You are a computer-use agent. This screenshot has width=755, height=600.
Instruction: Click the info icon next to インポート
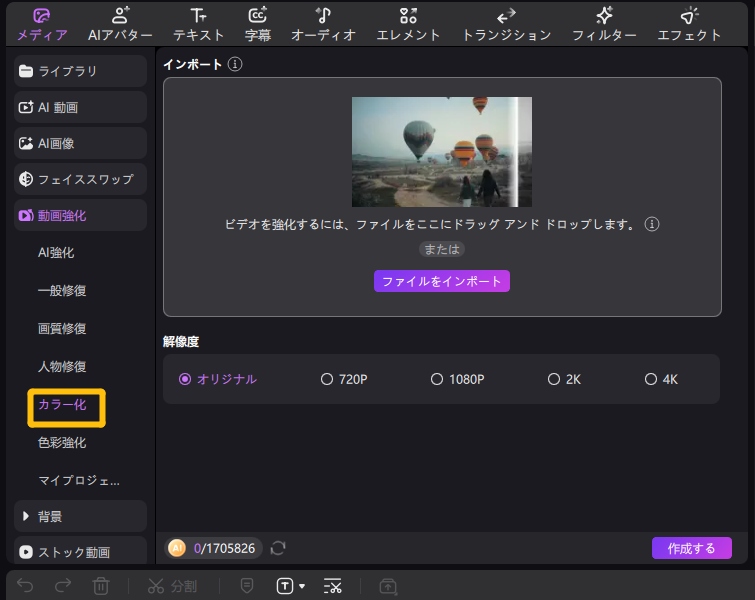[x=235, y=64]
